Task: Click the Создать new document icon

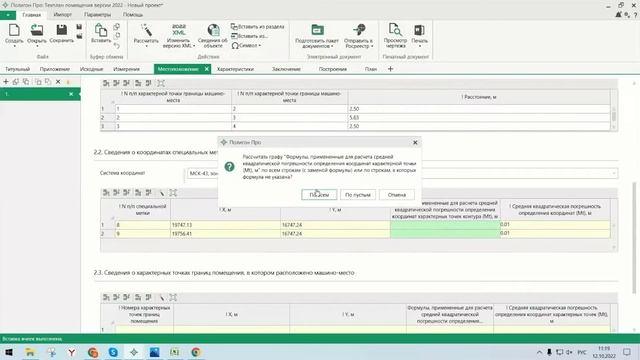Action: (14, 30)
